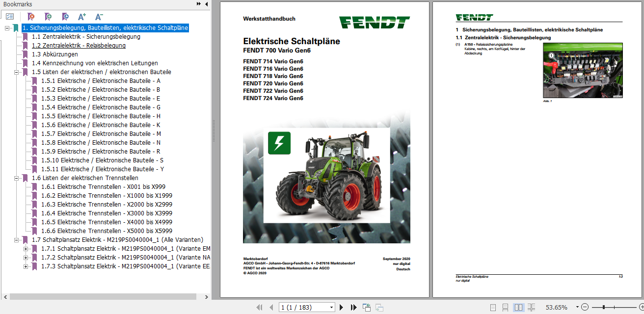The width and height of the screenshot is (644, 314).
Task: Switch to continuous page layout
Action: 505,308
